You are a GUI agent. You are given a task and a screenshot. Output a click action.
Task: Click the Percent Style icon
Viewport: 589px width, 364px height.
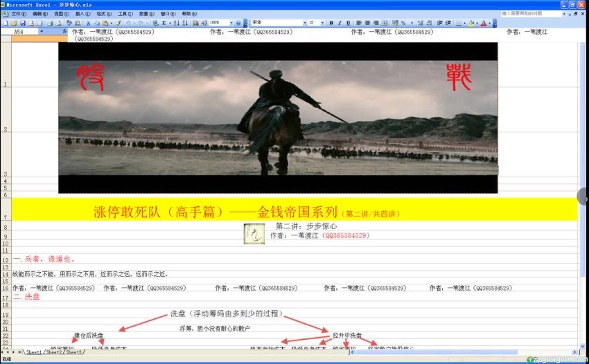click(403, 23)
